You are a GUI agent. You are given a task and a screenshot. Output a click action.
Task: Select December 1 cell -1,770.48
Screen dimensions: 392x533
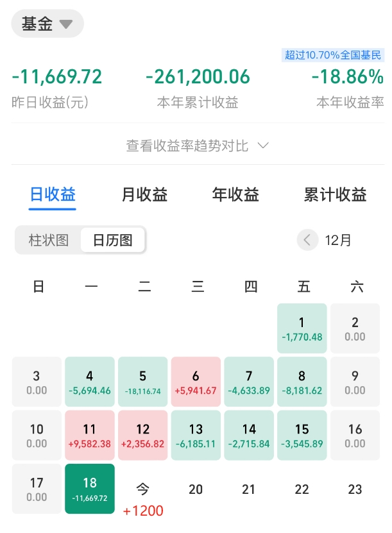(302, 328)
